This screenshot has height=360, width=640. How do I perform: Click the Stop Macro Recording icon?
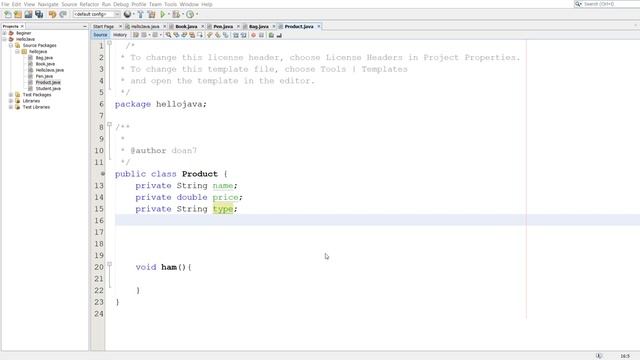[261, 35]
